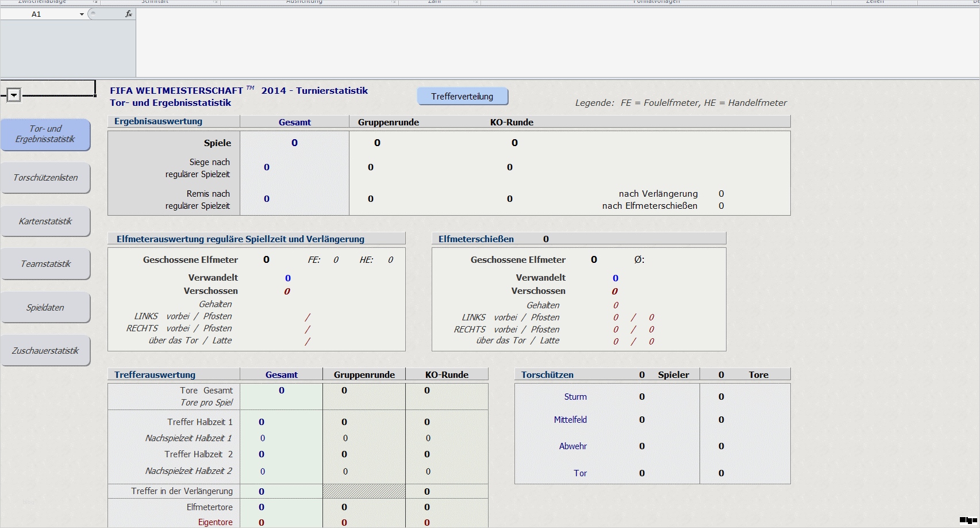Image resolution: width=980 pixels, height=528 pixels.
Task: Open the Kartenstatistik sheet
Action: (45, 221)
